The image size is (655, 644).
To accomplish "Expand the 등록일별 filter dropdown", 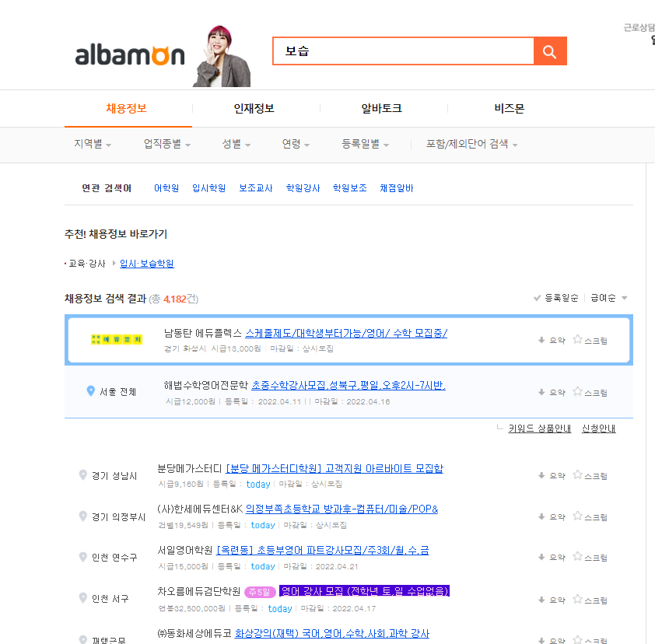I will coord(365,144).
